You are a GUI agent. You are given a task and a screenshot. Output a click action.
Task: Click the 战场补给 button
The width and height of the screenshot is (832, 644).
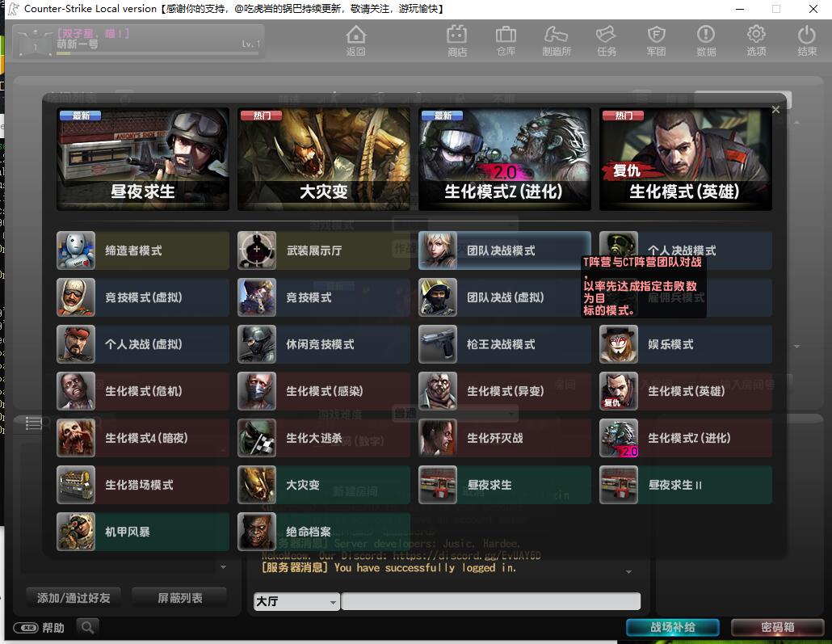click(673, 627)
